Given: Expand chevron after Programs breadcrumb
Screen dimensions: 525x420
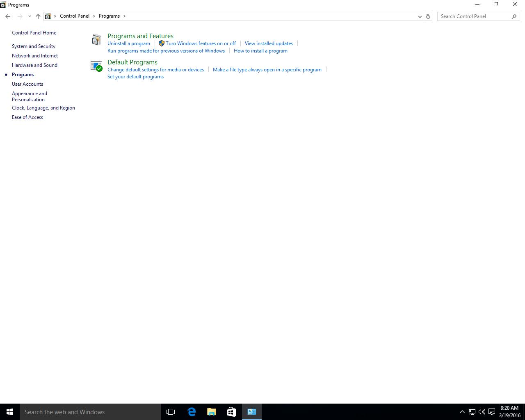Looking at the screenshot, I should click(x=124, y=16).
